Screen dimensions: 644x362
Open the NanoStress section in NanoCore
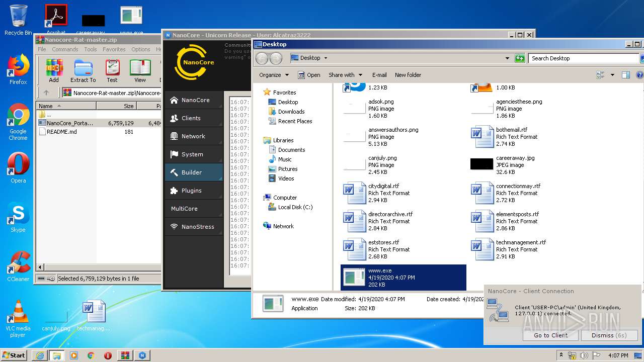coord(194,227)
